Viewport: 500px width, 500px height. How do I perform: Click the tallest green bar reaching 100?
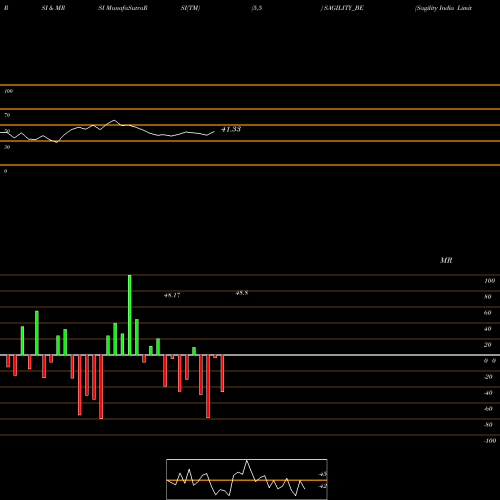pos(130,315)
